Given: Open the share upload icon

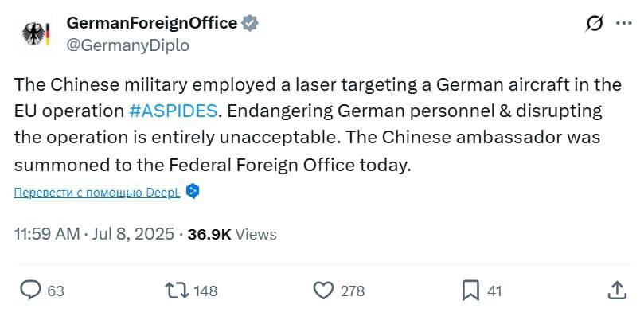Looking at the screenshot, I should pos(617,290).
